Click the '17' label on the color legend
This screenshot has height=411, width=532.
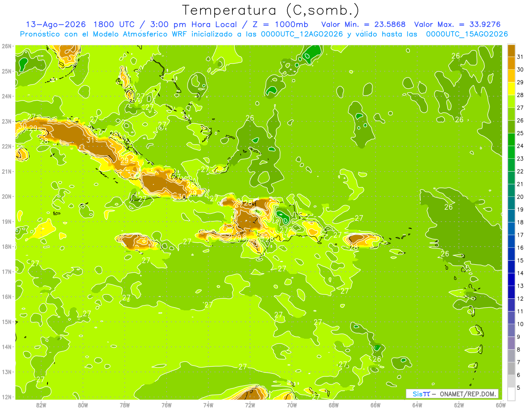pyautogui.click(x=520, y=235)
